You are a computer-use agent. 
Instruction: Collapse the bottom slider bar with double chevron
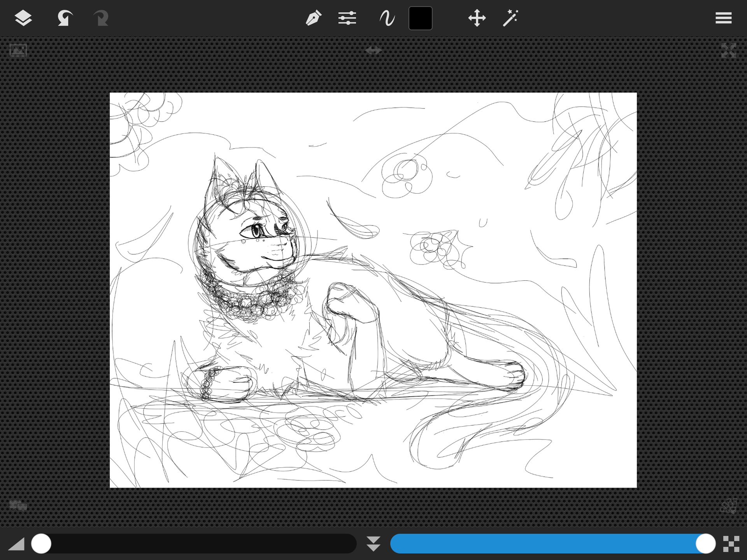[x=373, y=544]
